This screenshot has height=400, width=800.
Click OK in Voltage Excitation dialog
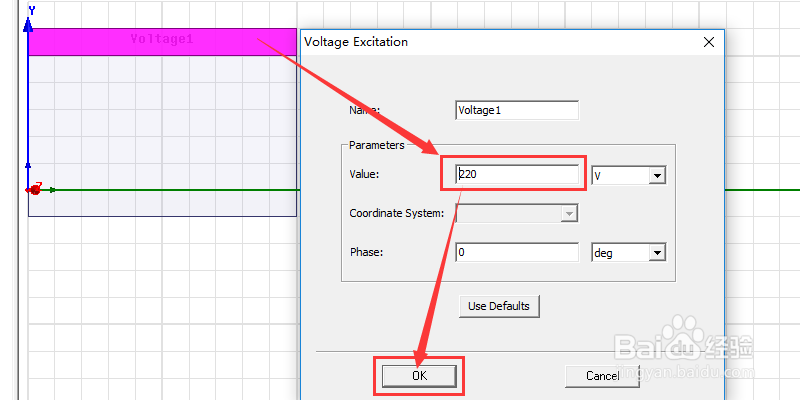click(x=419, y=376)
